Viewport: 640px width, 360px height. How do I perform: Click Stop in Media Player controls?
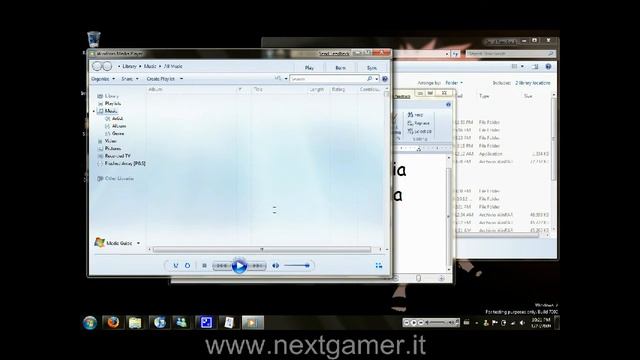click(204, 266)
